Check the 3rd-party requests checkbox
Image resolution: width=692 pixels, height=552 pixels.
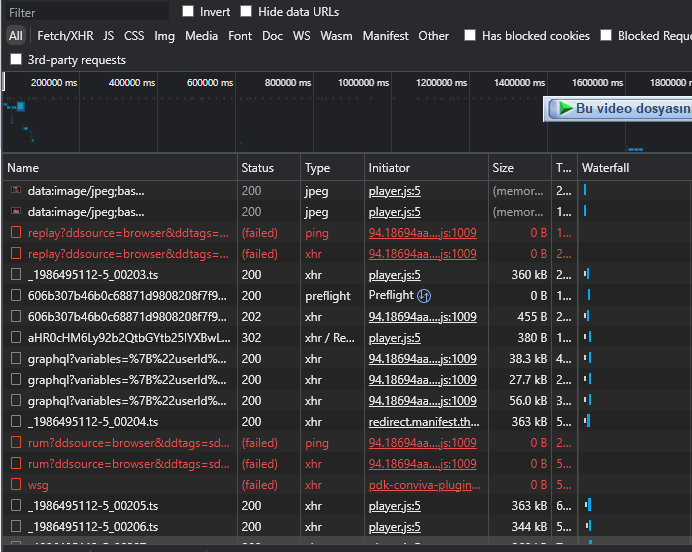(16, 60)
